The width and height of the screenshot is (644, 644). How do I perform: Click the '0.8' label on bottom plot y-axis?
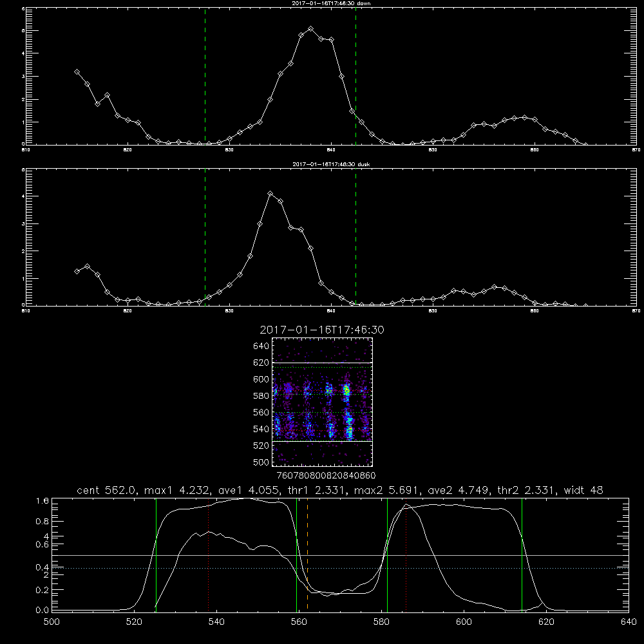click(x=43, y=521)
